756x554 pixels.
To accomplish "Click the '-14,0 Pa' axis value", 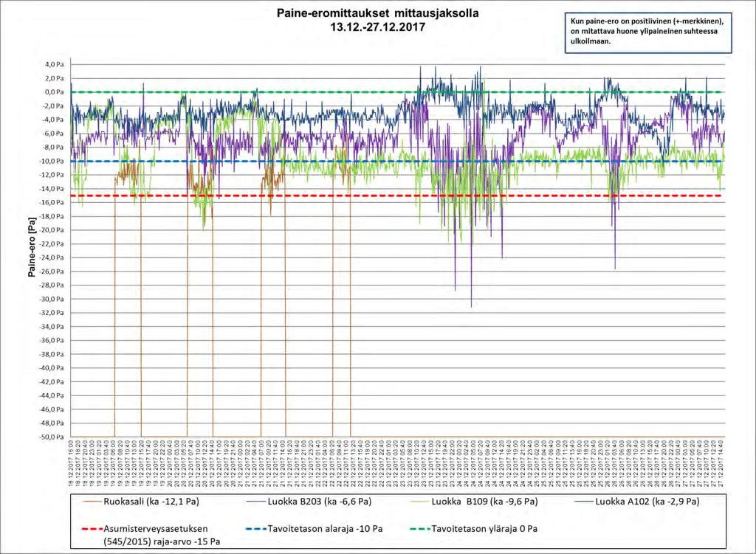I will (x=51, y=188).
